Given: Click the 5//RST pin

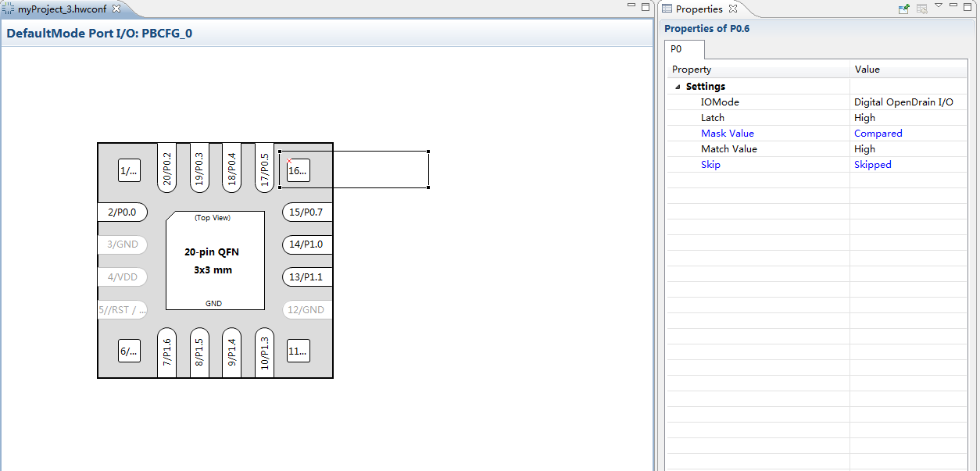Looking at the screenshot, I should point(123,309).
